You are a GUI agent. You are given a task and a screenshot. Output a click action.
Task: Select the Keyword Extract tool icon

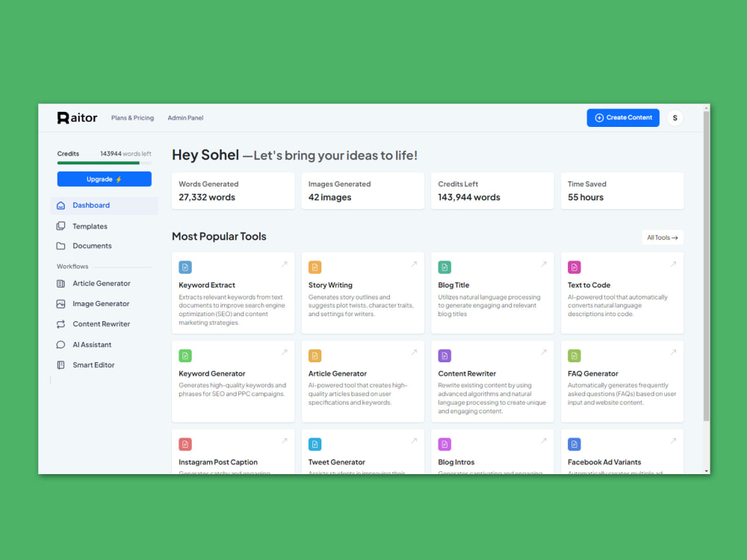185,267
